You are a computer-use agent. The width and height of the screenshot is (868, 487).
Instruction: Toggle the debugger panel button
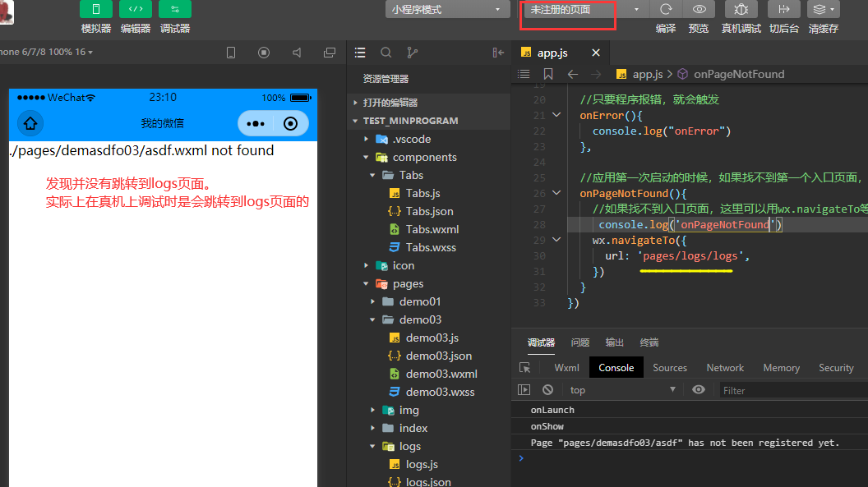point(175,9)
